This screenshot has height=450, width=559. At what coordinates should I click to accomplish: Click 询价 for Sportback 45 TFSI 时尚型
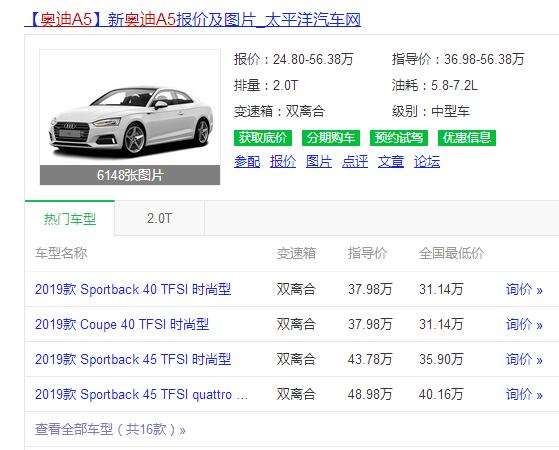point(524,359)
